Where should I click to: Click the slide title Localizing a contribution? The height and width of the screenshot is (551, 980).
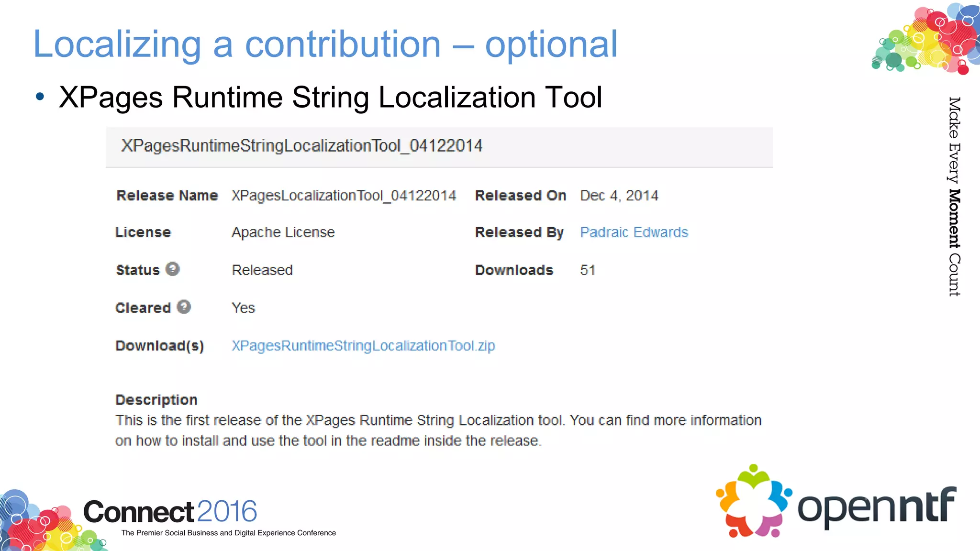[x=326, y=44]
